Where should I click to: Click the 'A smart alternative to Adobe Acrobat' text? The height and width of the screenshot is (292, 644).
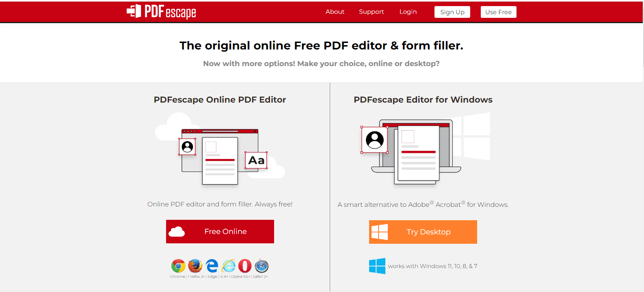[423, 204]
